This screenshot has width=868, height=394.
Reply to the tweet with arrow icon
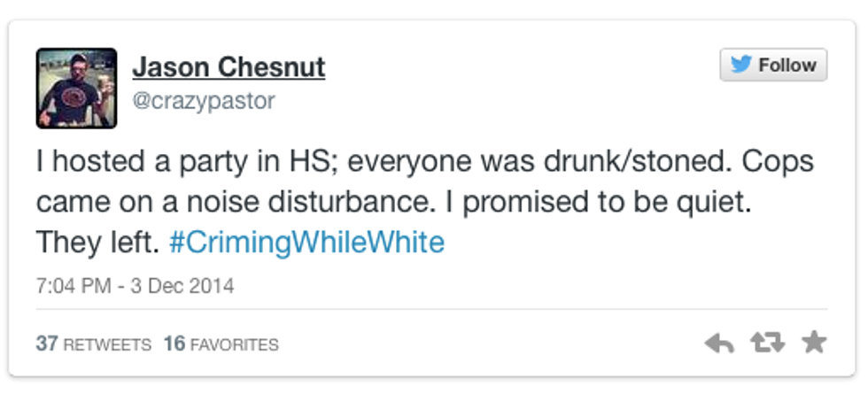(719, 343)
